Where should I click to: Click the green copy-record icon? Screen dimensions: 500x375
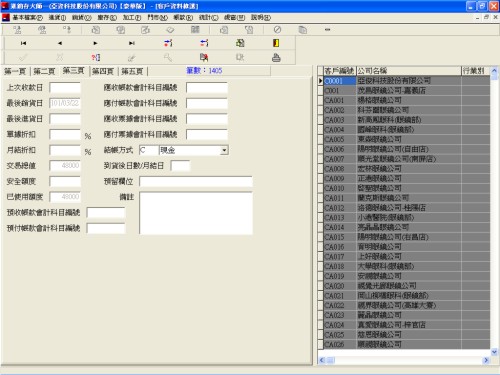240,43
